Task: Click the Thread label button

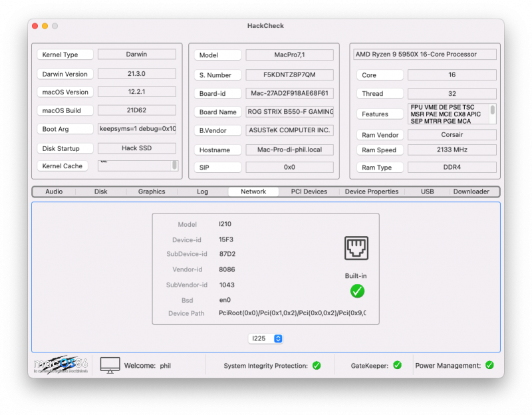Action: pyautogui.click(x=380, y=93)
